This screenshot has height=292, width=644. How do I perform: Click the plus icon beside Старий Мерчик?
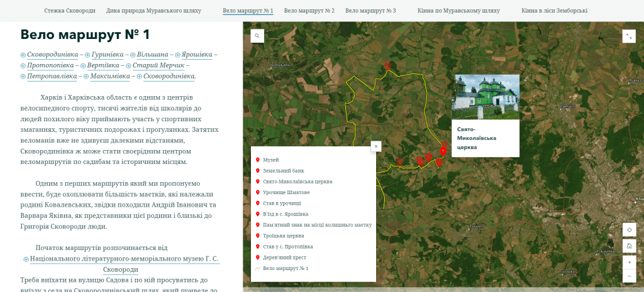tap(128, 66)
